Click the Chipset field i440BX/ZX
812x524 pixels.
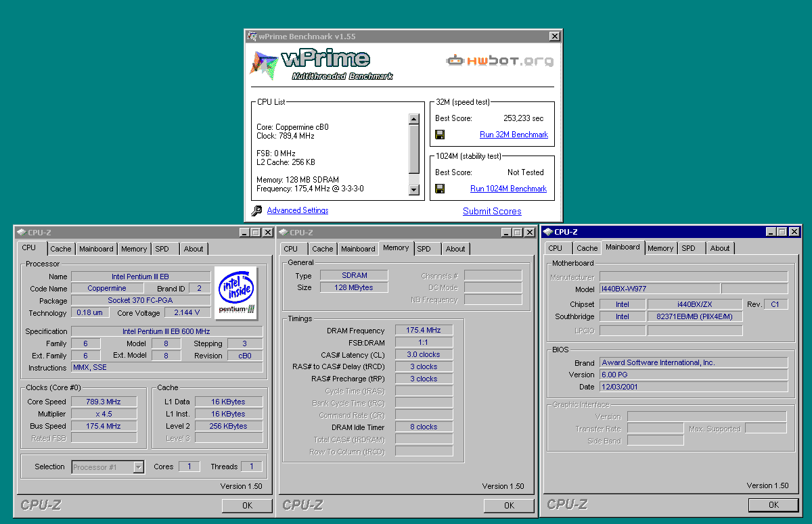tap(694, 304)
